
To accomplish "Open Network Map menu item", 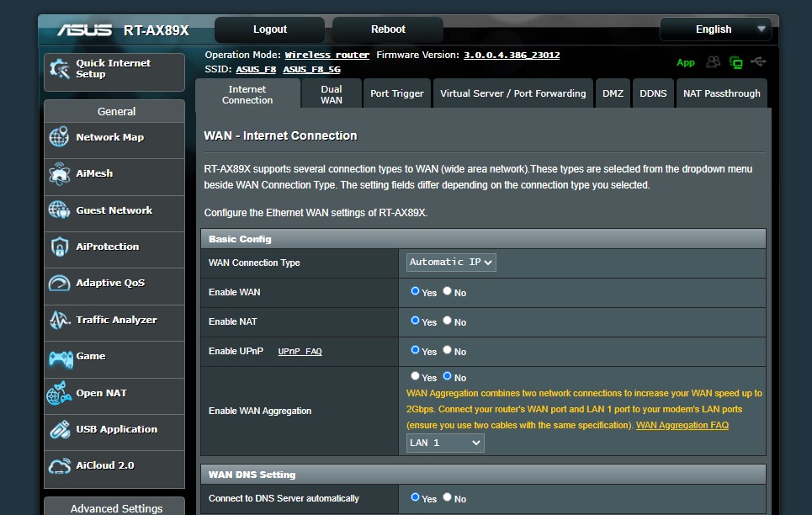I will pyautogui.click(x=114, y=141).
